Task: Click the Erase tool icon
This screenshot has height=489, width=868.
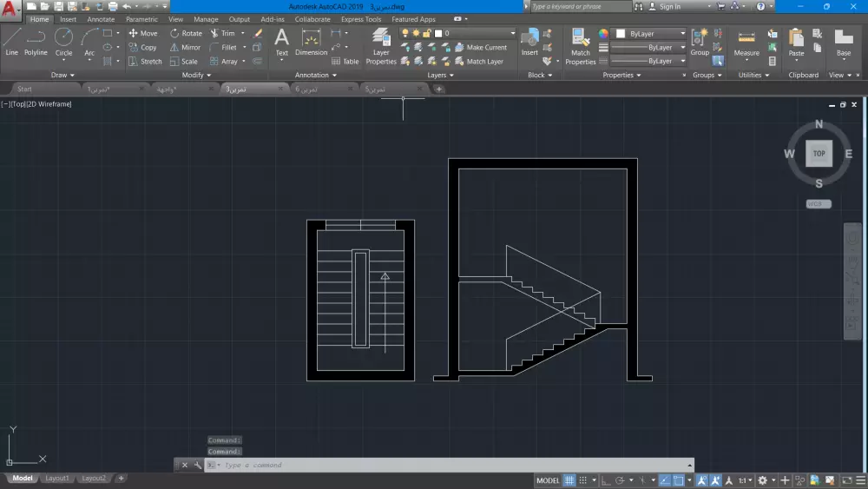Action: pos(258,33)
